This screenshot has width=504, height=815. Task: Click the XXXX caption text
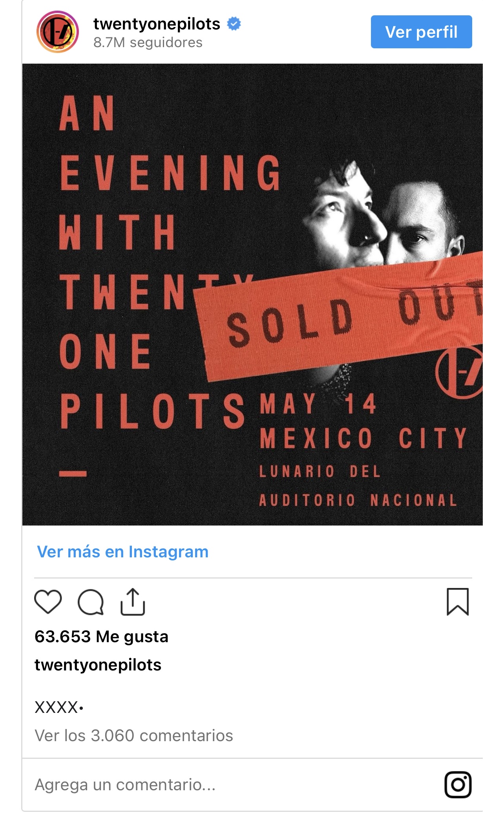tap(59, 707)
